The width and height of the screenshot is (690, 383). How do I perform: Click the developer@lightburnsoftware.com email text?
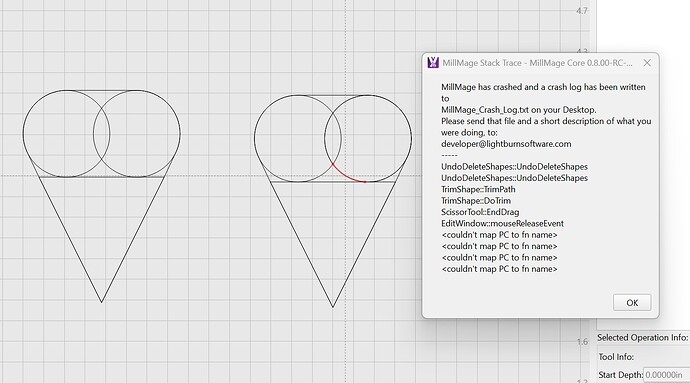pos(506,144)
